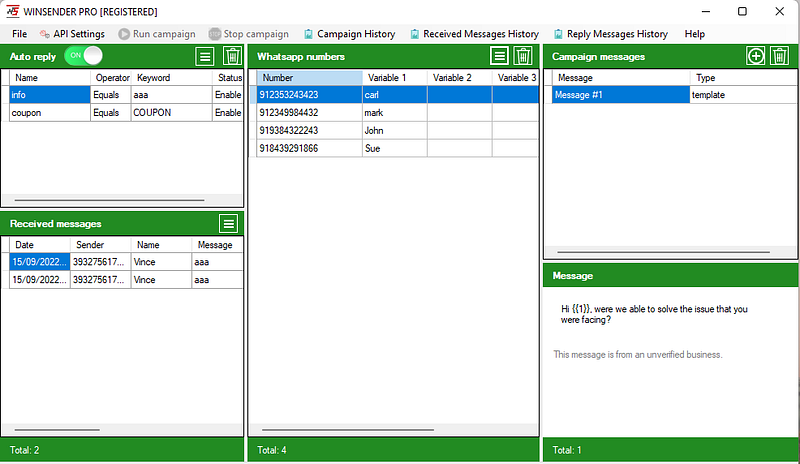
Task: Click Stop campaign
Action: (x=249, y=34)
